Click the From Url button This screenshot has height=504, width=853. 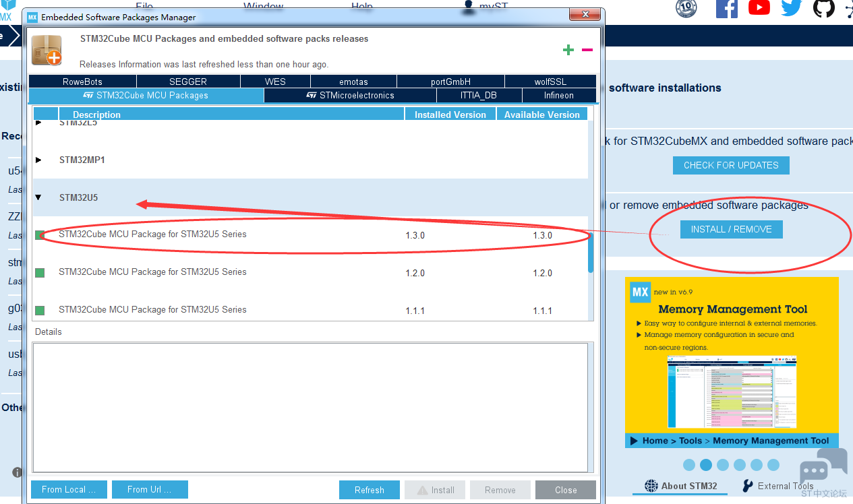[x=150, y=490]
